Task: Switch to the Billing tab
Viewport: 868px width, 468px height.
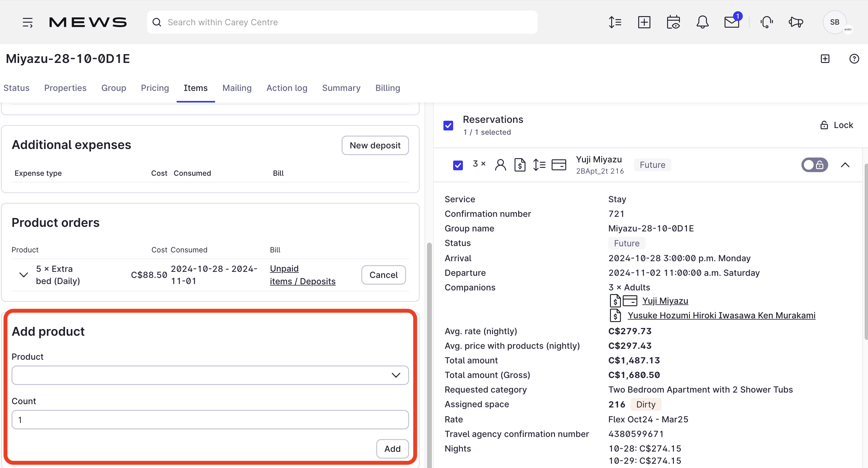Action: (387, 88)
